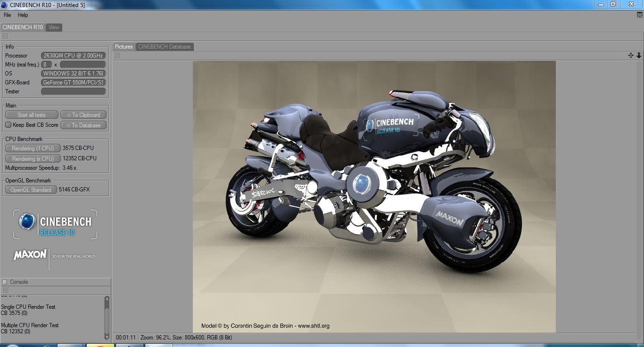This screenshot has width=644, height=347.
Task: Run the Rendering (1 CPU) test
Action: tap(33, 149)
